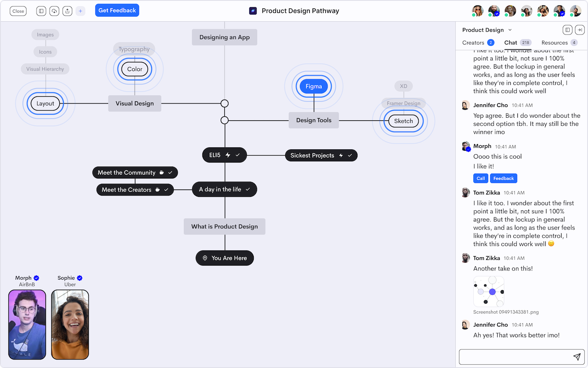Image resolution: width=588 pixels, height=368 pixels.
Task: Click the share/export icon in toolbar
Action: point(67,11)
